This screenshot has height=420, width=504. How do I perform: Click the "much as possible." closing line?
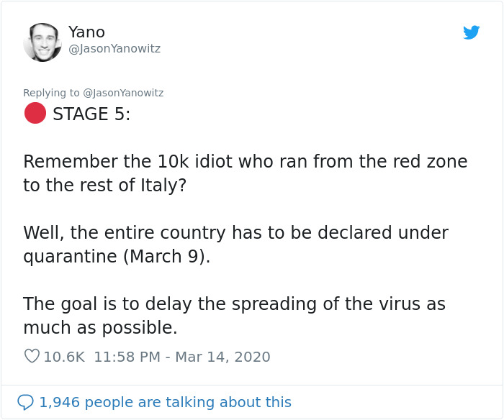[x=100, y=327]
